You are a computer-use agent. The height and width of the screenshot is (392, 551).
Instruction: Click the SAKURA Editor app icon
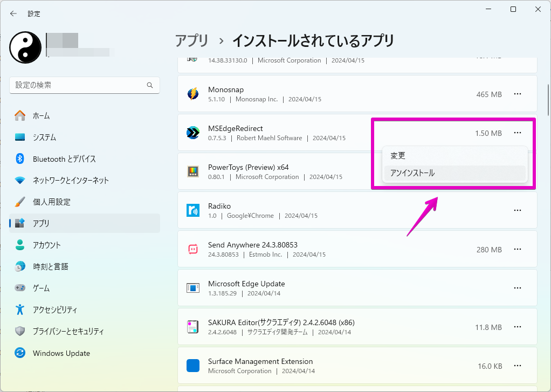click(x=193, y=327)
